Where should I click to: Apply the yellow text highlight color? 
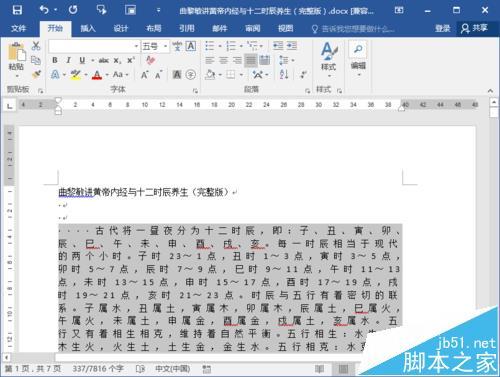click(x=76, y=74)
